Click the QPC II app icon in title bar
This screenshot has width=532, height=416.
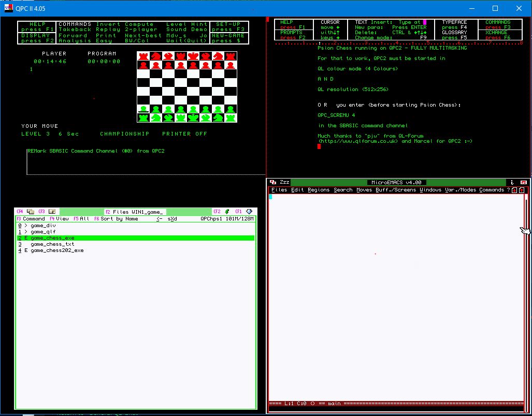point(8,8)
